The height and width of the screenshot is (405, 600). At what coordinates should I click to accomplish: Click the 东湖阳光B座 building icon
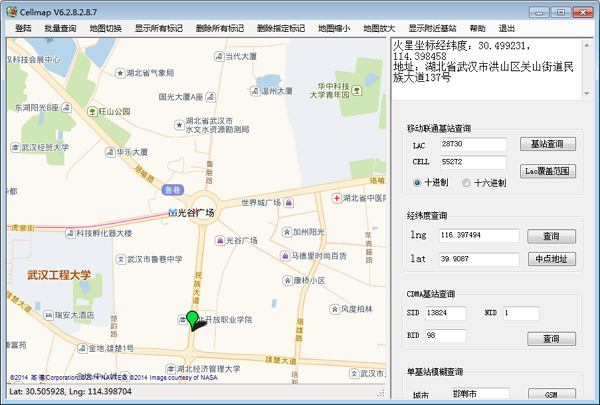[67, 108]
